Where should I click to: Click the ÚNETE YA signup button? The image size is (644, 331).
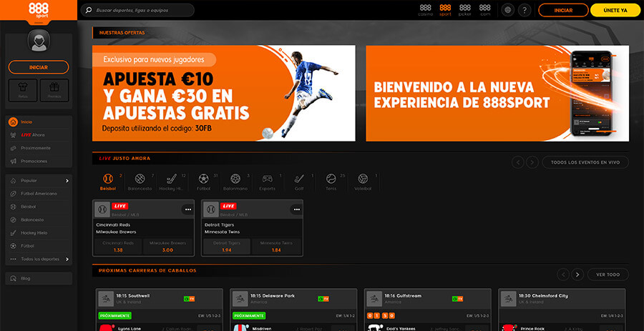point(615,10)
